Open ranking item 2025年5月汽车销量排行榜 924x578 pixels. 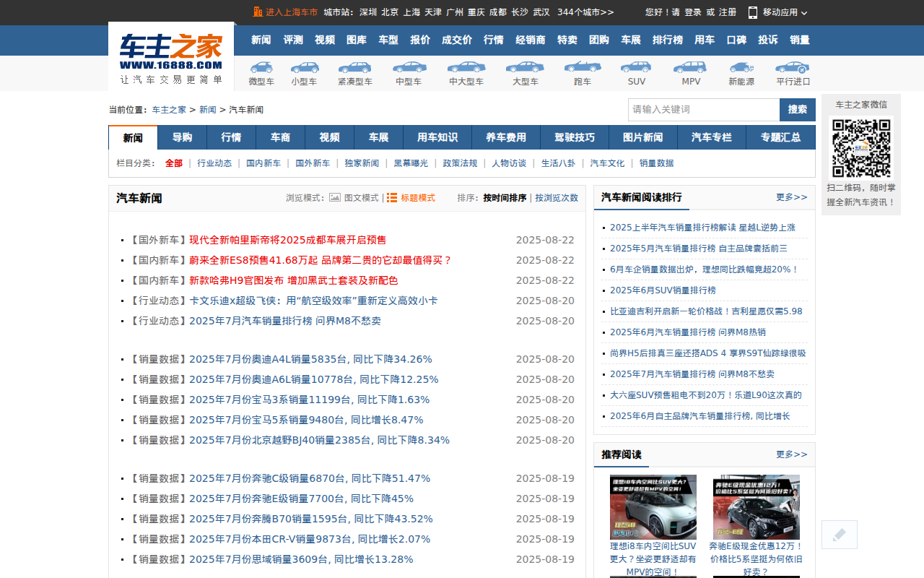pos(699,249)
